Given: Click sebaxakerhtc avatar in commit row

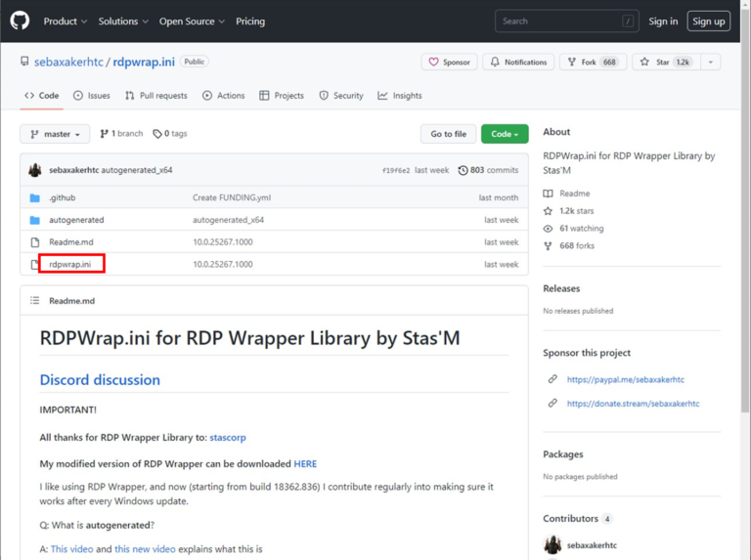Looking at the screenshot, I should [x=35, y=170].
